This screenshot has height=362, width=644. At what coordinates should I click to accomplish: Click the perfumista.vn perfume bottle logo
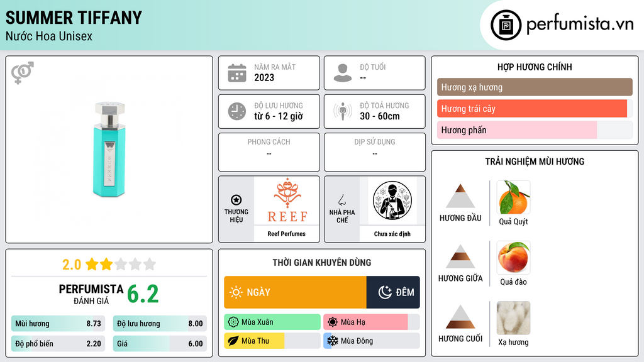[506, 25]
